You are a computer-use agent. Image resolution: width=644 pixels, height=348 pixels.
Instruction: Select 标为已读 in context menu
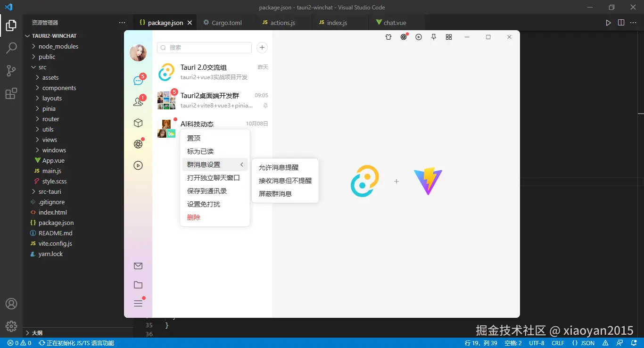(215, 151)
